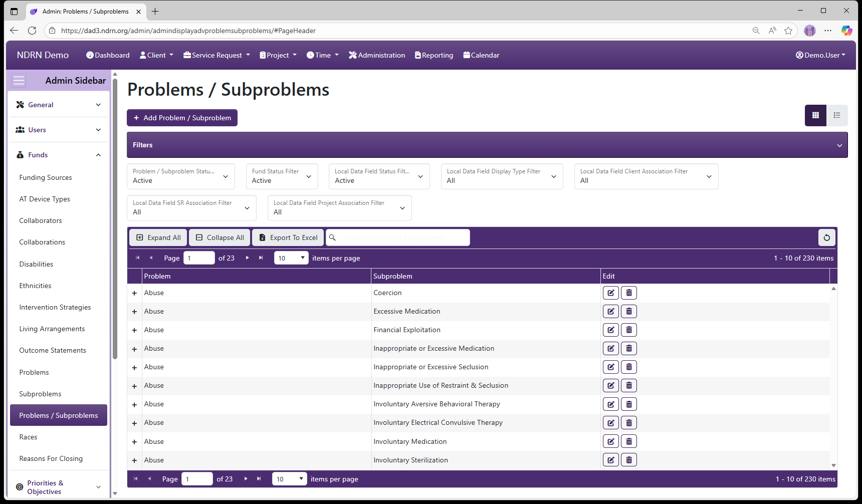The width and height of the screenshot is (862, 504).
Task: Open the Dashboard menu item
Action: pyautogui.click(x=108, y=55)
